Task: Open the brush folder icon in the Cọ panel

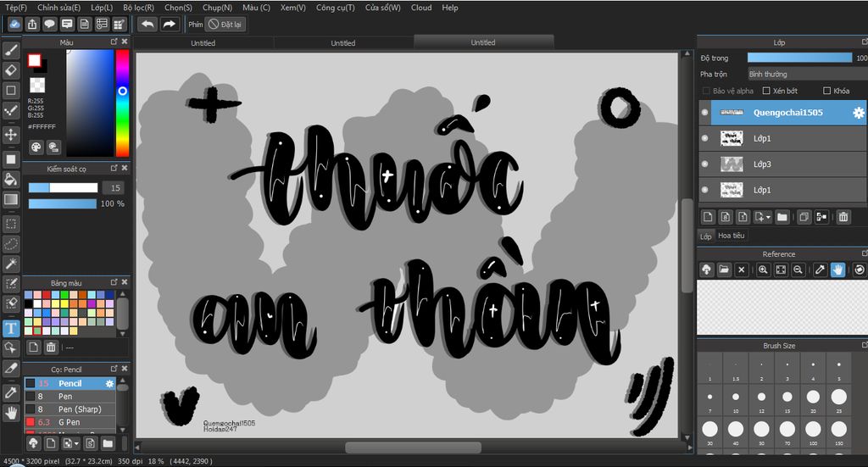Action: pos(108,443)
